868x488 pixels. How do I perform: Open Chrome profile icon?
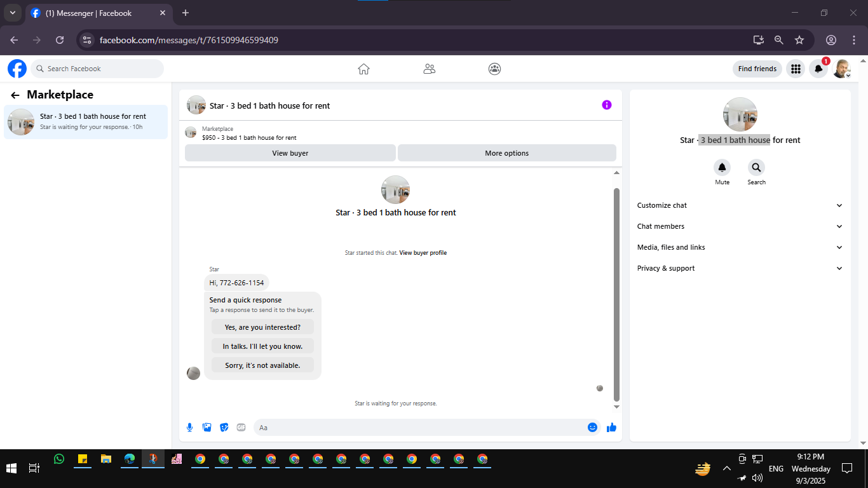pyautogui.click(x=831, y=40)
